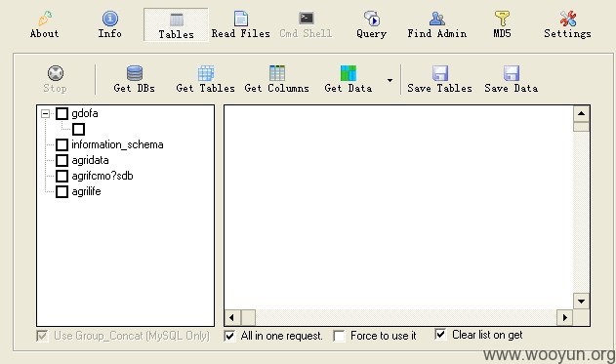
Task: Open the Read Files section
Action: [x=241, y=24]
